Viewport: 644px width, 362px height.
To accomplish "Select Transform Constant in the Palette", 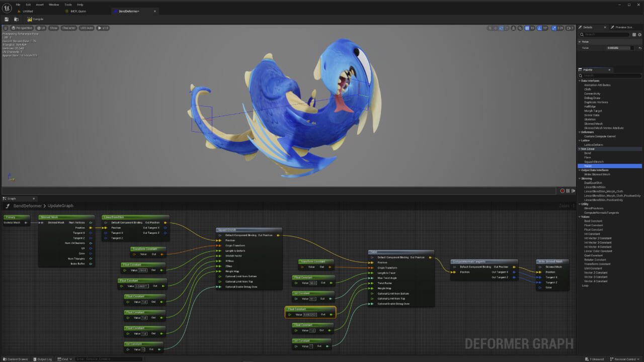I will point(597,264).
